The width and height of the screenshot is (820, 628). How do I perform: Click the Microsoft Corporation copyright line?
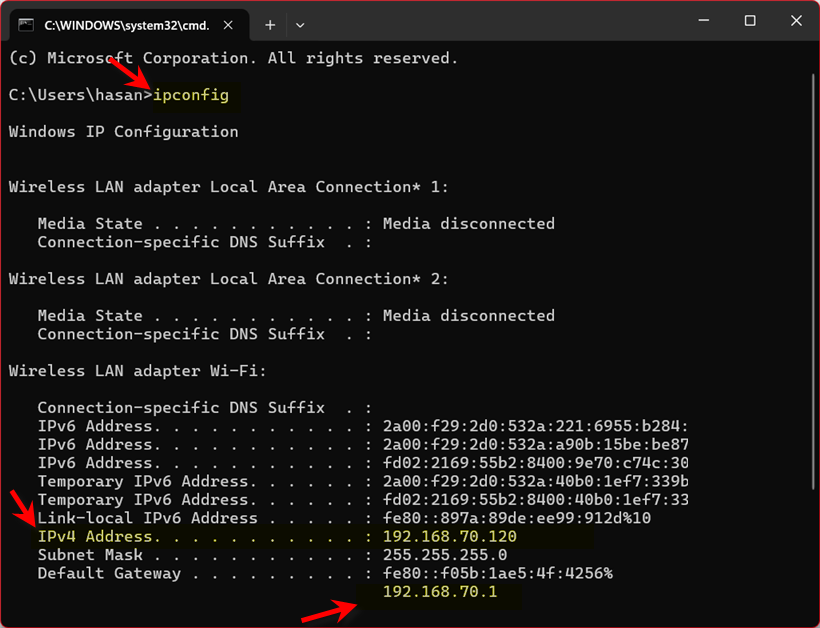click(233, 58)
